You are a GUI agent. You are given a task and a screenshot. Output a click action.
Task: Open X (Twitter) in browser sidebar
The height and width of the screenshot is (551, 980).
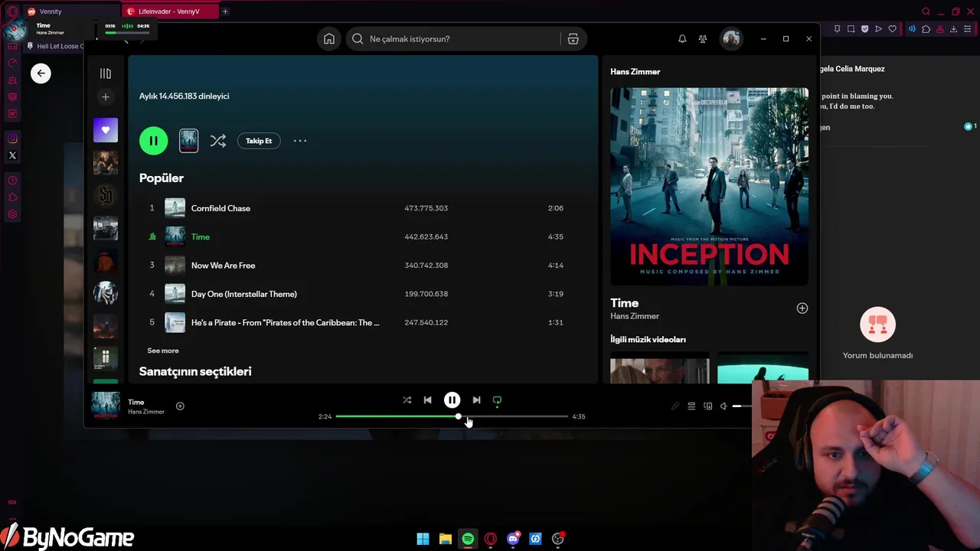[x=12, y=155]
